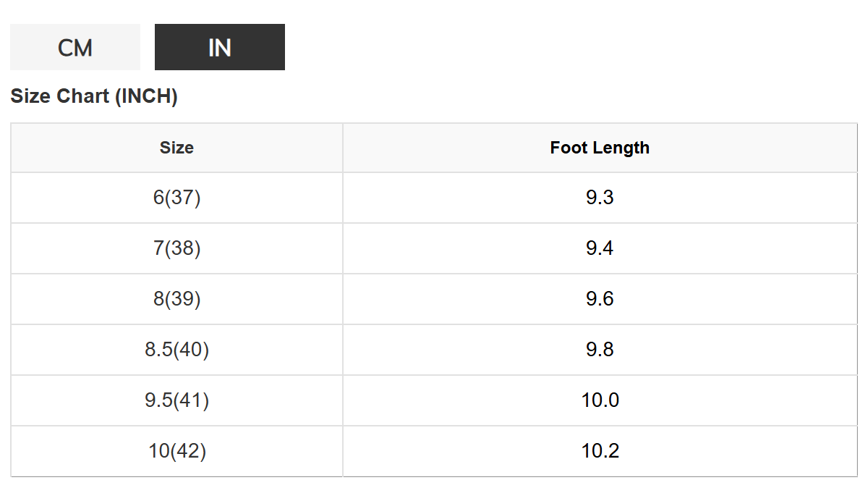The height and width of the screenshot is (488, 868).
Task: Click the 9.6 foot length cell
Action: [x=600, y=299]
